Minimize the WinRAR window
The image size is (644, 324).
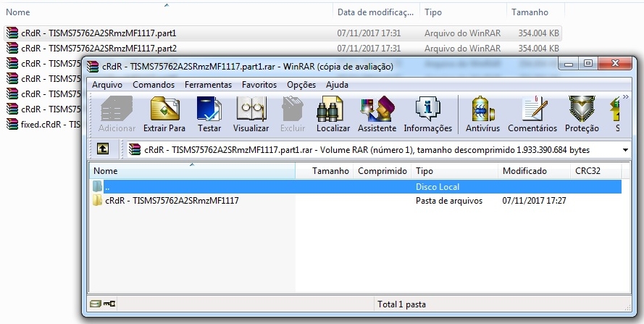pyautogui.click(x=569, y=64)
